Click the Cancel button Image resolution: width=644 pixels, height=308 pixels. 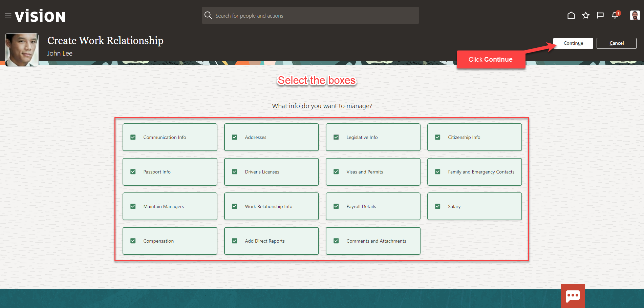(617, 43)
